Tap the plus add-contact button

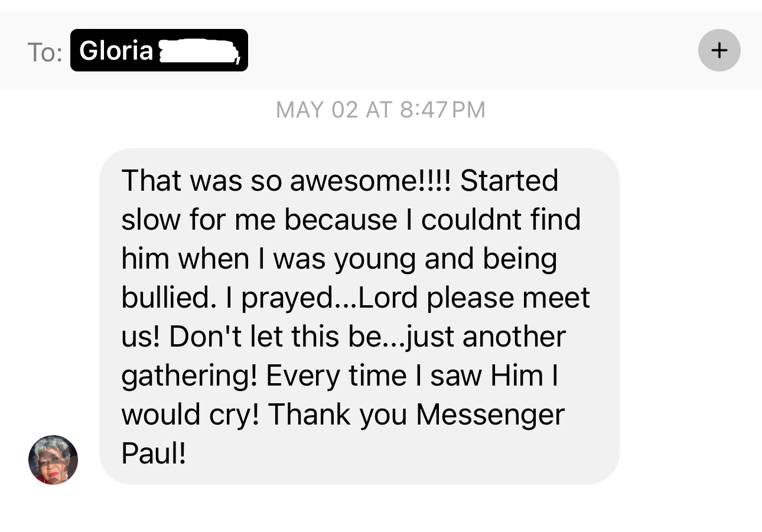click(719, 50)
